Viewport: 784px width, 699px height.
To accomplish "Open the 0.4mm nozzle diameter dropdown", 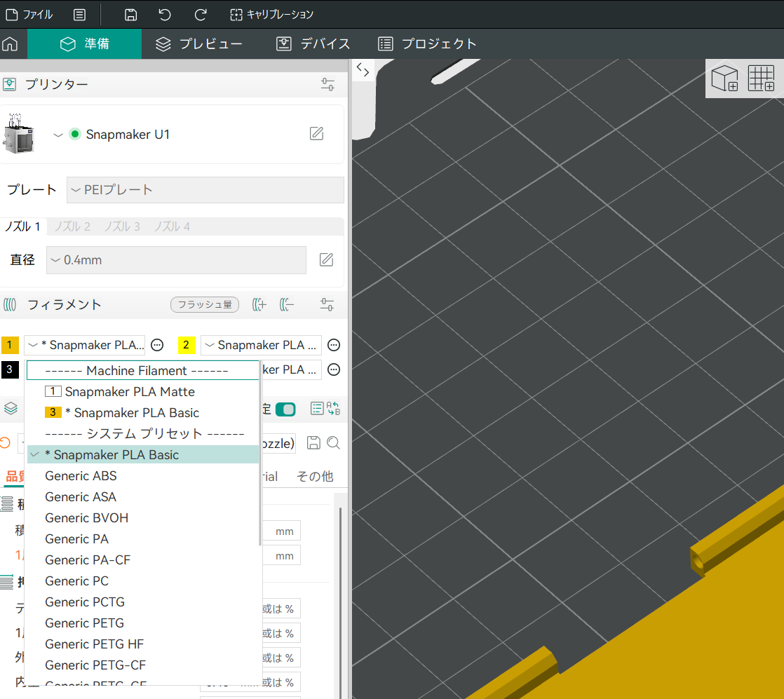I will tap(176, 260).
